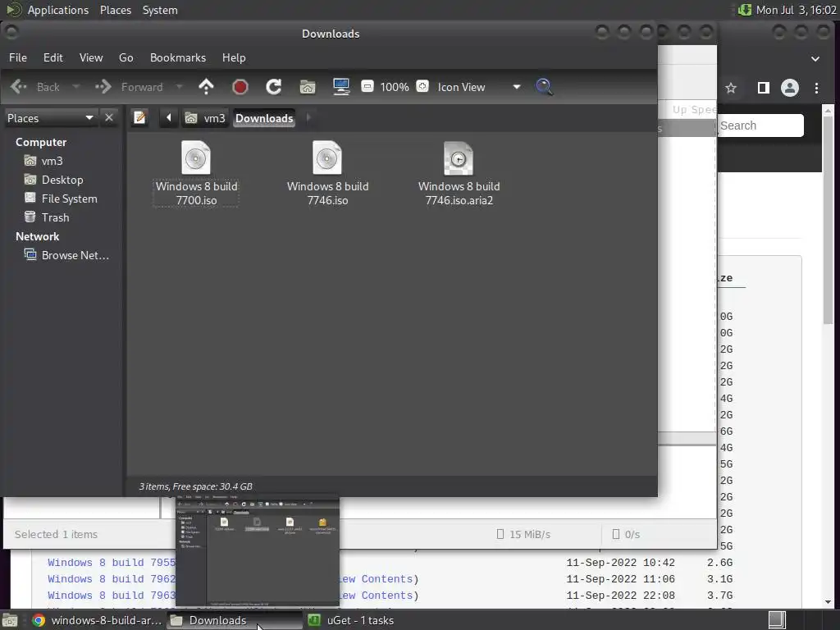Screen dimensions: 840x630
Task: Click the '3 items, Free space' status bar
Action: click(x=195, y=486)
